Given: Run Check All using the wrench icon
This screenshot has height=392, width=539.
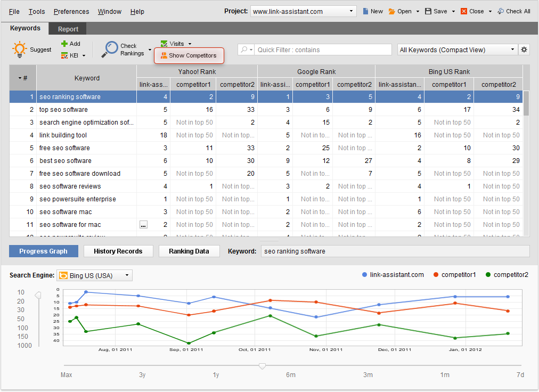Looking at the screenshot, I should tap(501, 11).
